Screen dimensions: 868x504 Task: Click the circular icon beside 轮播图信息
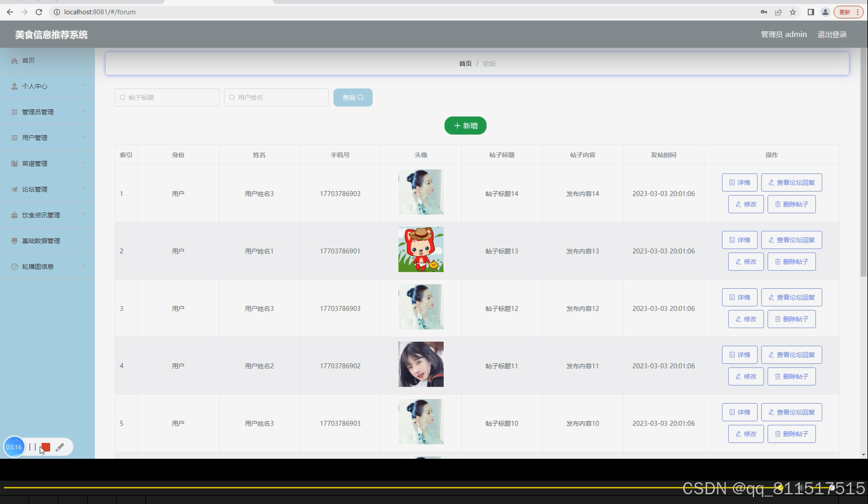click(14, 267)
